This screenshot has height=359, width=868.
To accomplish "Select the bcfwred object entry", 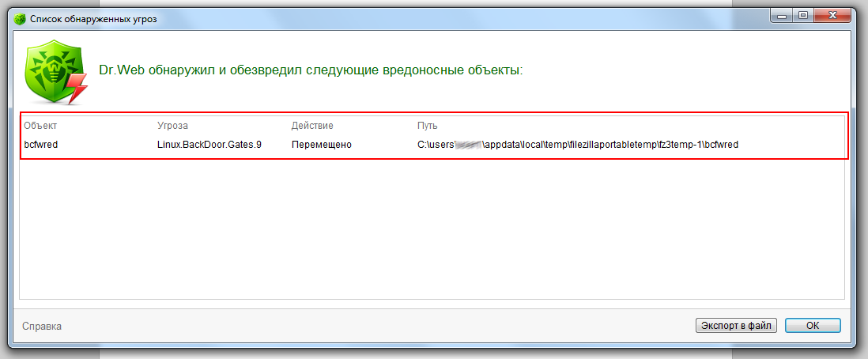I will pos(41,145).
